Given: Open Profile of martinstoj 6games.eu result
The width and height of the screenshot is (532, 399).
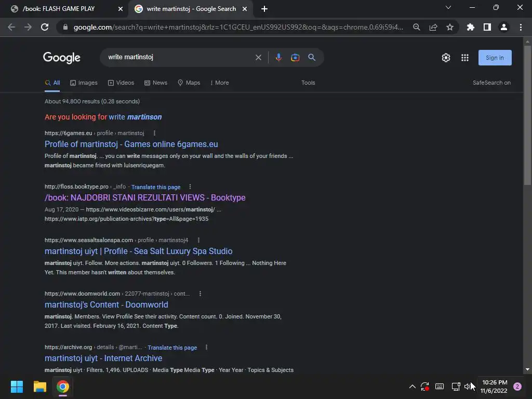Looking at the screenshot, I should (131, 144).
